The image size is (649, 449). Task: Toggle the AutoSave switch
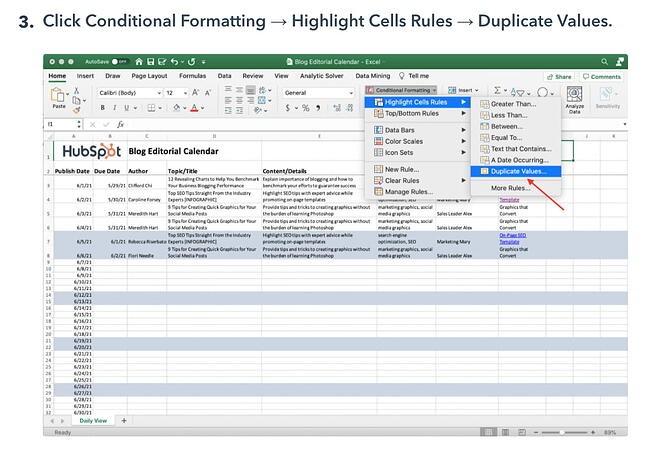click(x=119, y=62)
